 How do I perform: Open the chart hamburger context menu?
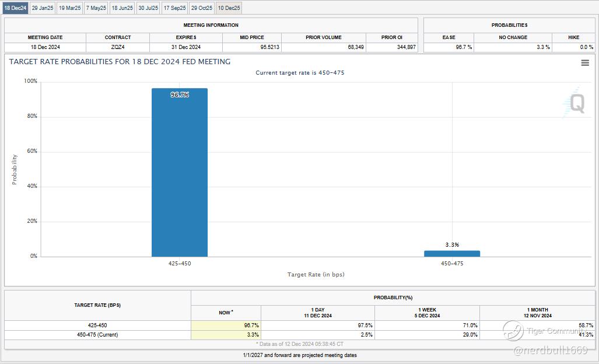coord(585,63)
